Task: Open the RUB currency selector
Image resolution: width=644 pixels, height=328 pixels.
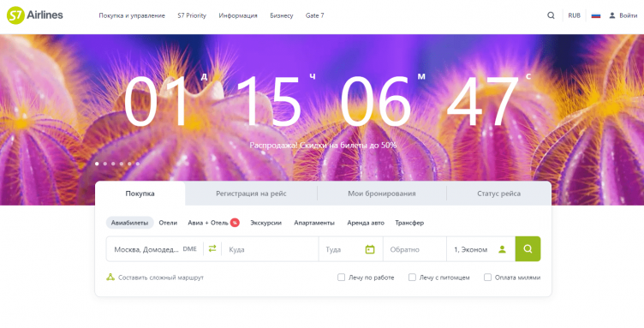Action: tap(574, 15)
